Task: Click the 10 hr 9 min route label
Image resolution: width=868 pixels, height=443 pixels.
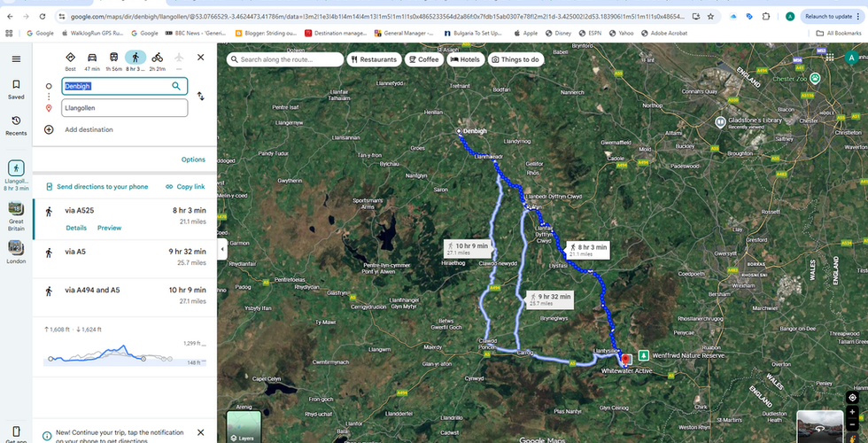Action: click(469, 249)
